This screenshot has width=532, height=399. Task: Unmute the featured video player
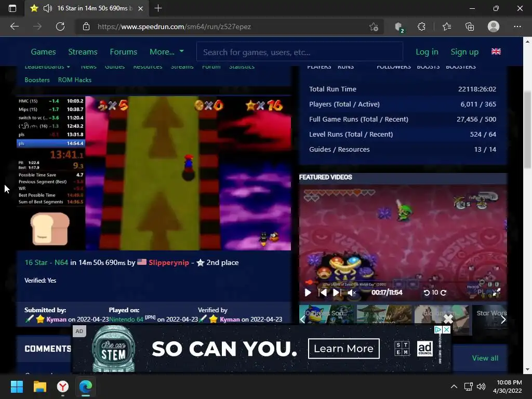tap(352, 292)
